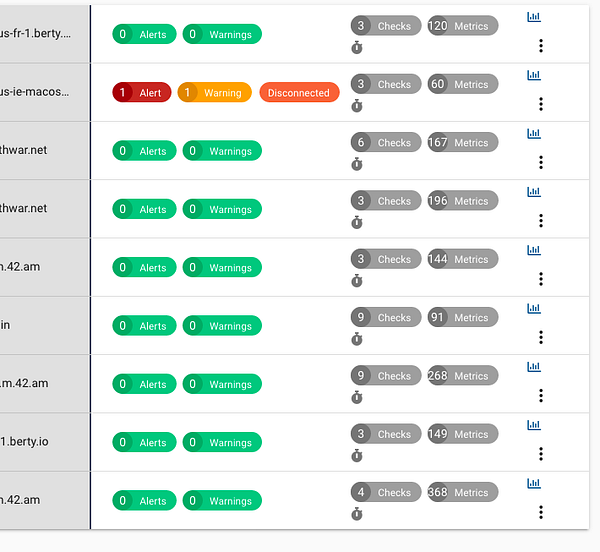The height and width of the screenshot is (552, 600).
Task: Open the 1.berty.io host name
Action: [24, 441]
